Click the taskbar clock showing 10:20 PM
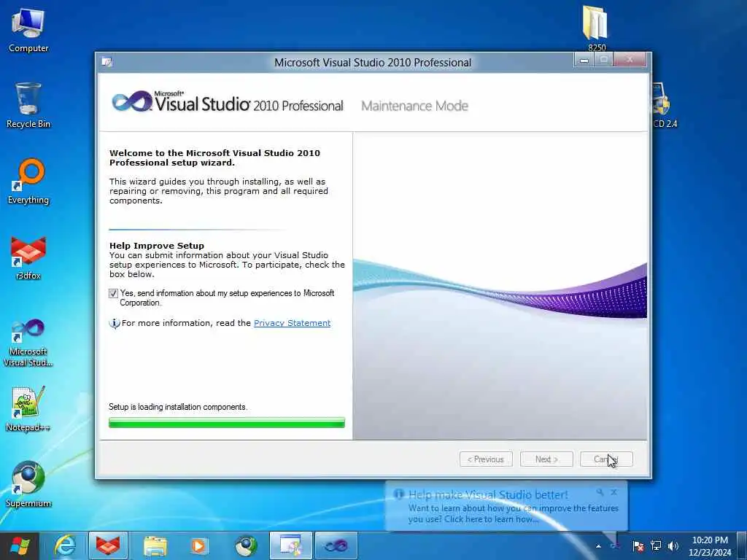The width and height of the screenshot is (747, 560). tap(710, 546)
